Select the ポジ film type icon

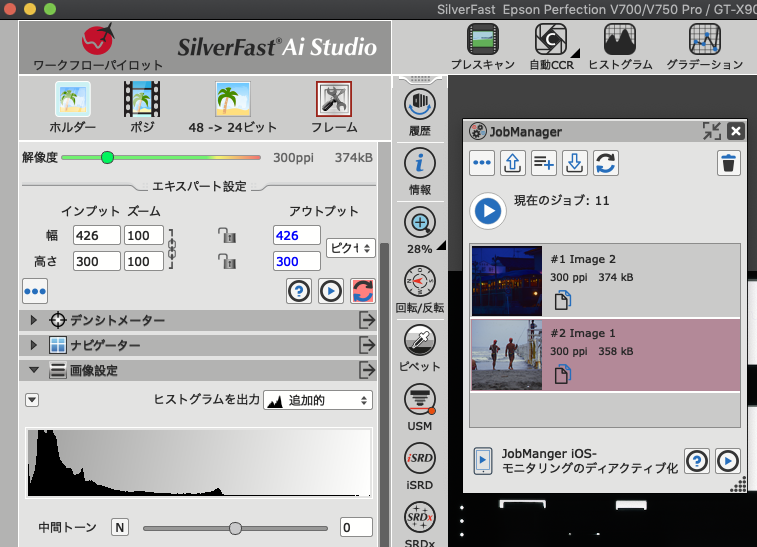point(142,107)
